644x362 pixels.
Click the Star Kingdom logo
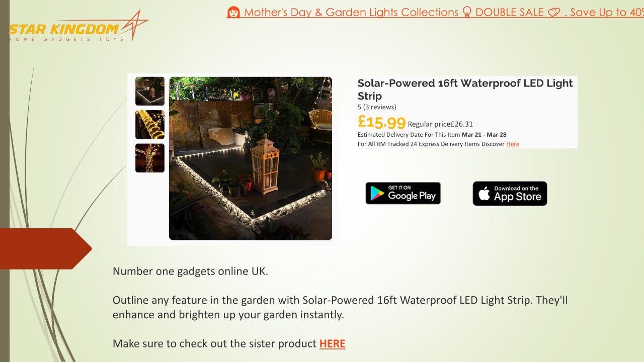pyautogui.click(x=78, y=27)
